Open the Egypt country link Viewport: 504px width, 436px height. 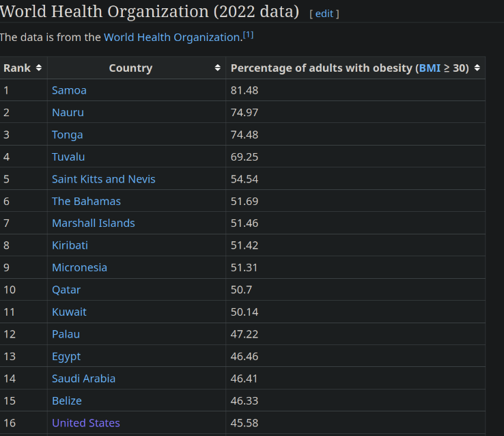(66, 357)
